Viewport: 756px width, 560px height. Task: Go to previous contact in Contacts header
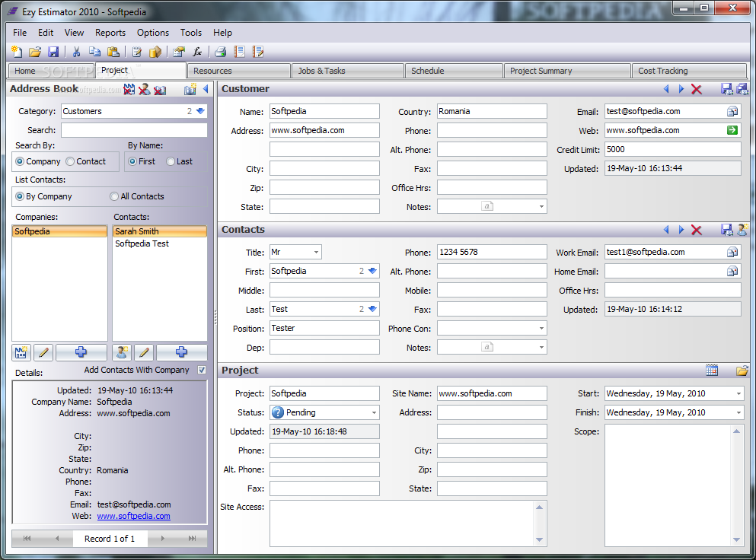tap(666, 230)
